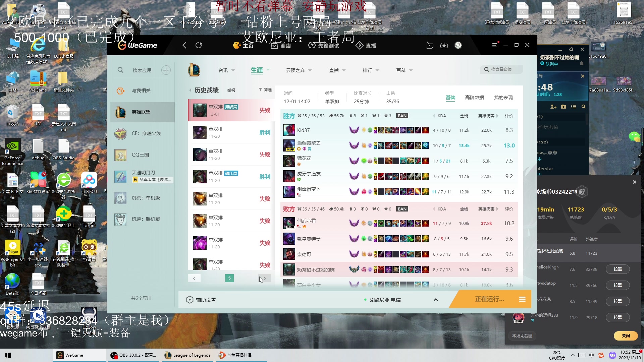This screenshot has height=362, width=644.
Task: Open 直播 tab in WeGame top bar
Action: coord(366,45)
